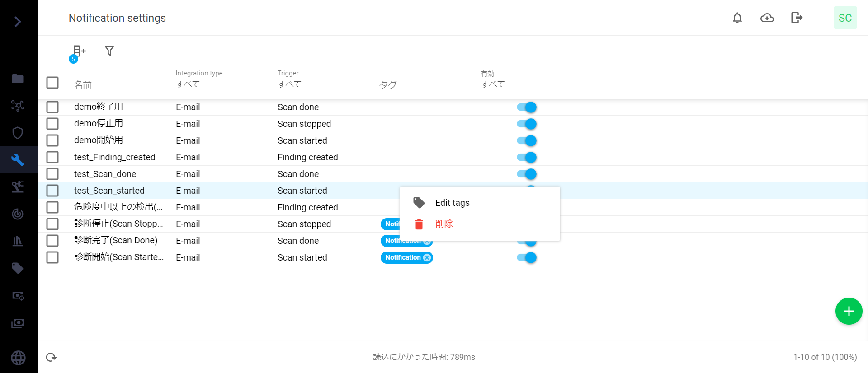Click the logout icon in header
Screen dimensions: 868x373
click(x=797, y=18)
